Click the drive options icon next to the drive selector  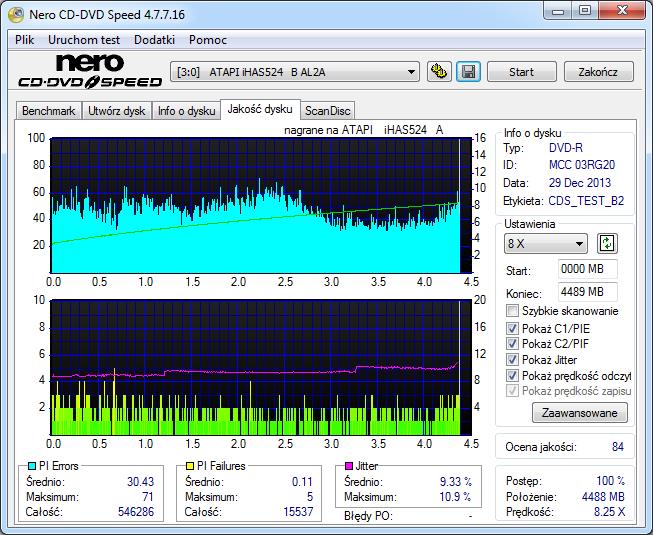coord(439,72)
